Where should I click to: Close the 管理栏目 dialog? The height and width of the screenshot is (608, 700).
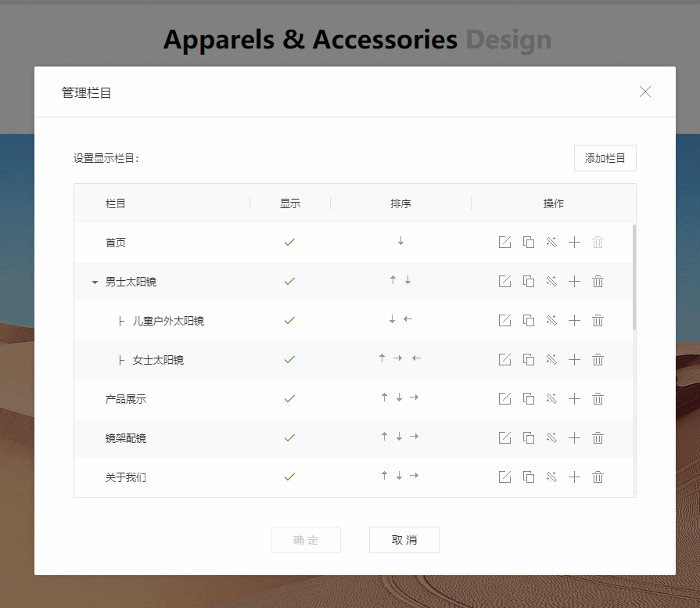(x=645, y=92)
